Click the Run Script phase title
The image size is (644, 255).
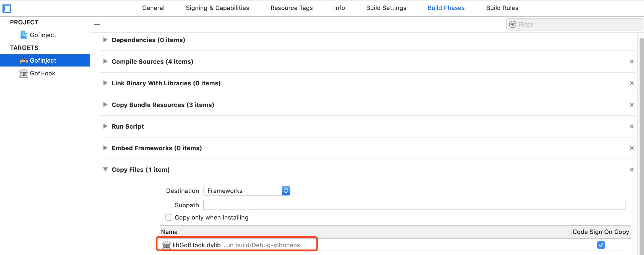coord(128,126)
